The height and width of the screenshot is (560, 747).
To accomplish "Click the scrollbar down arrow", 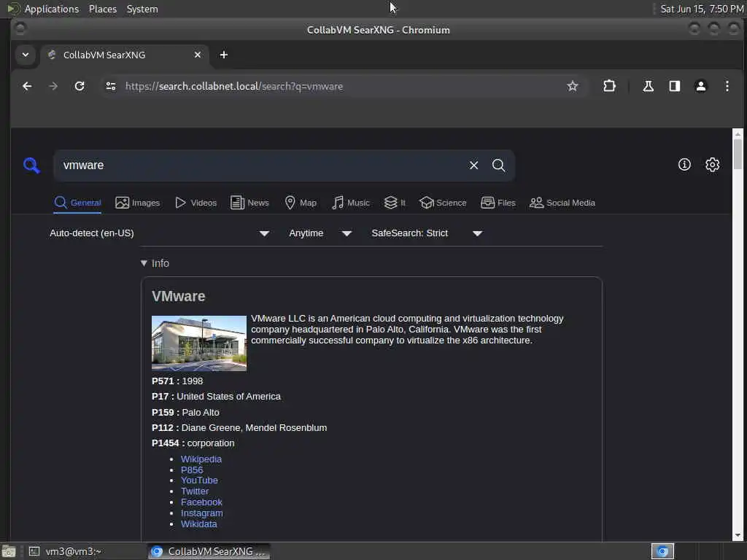I will (x=738, y=536).
